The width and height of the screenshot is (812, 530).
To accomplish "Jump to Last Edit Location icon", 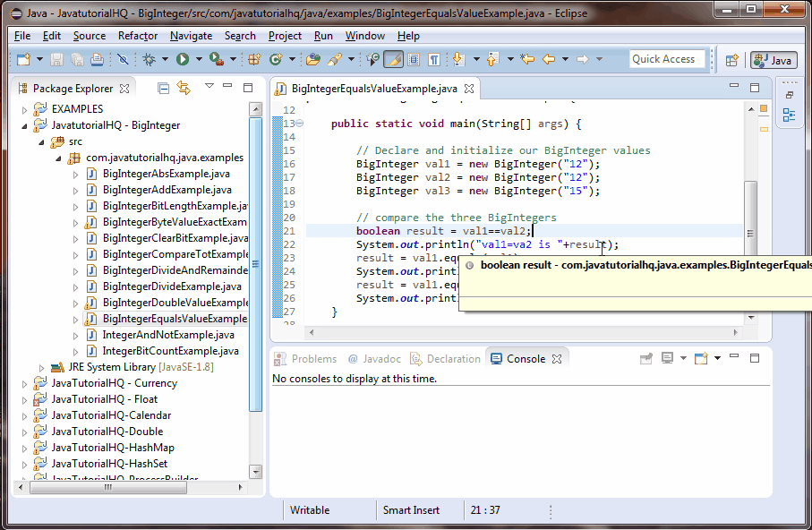I will 526,58.
